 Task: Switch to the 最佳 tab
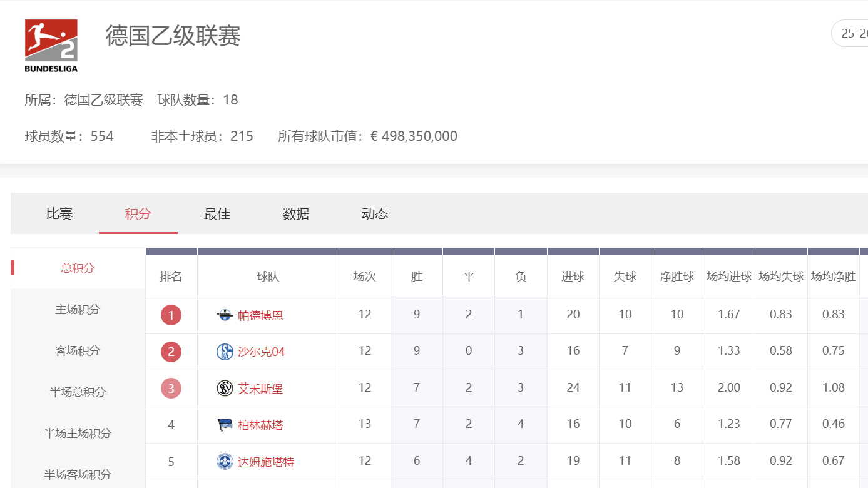pos(217,213)
